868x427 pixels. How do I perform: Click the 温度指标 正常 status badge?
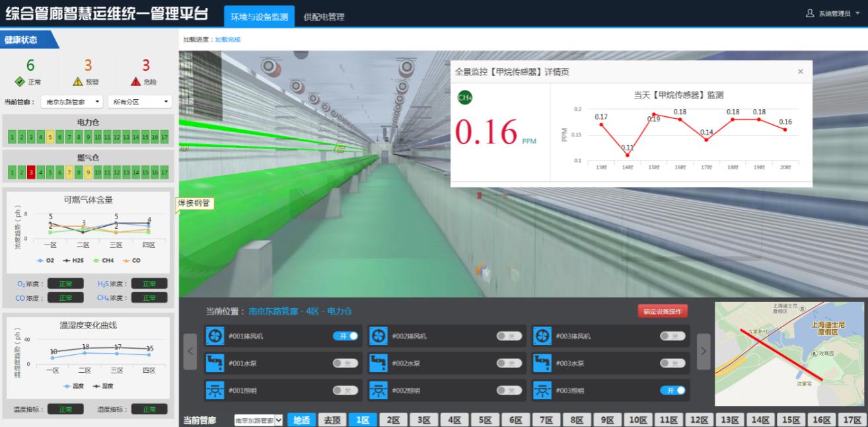pyautogui.click(x=65, y=409)
